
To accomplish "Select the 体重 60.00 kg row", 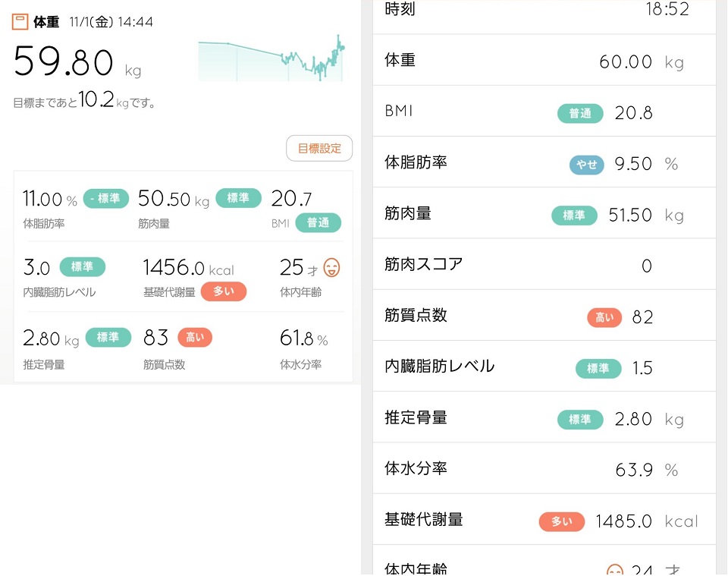I will (544, 61).
